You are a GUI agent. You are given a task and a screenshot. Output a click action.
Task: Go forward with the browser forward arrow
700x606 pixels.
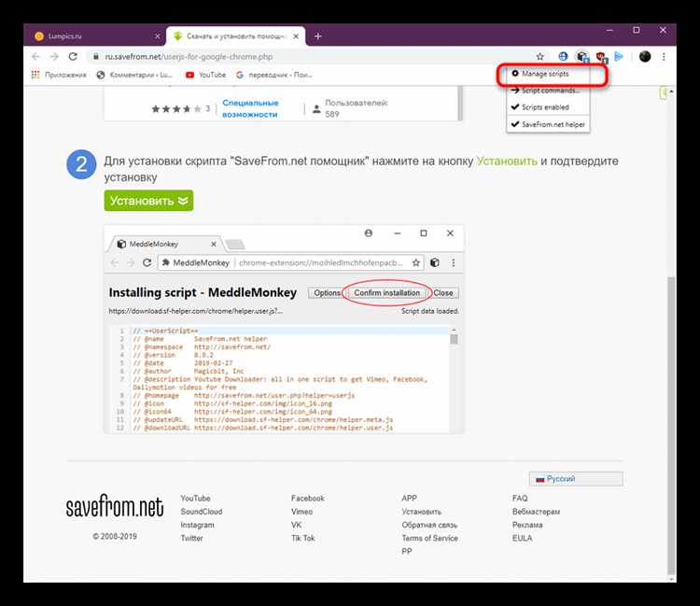54,57
